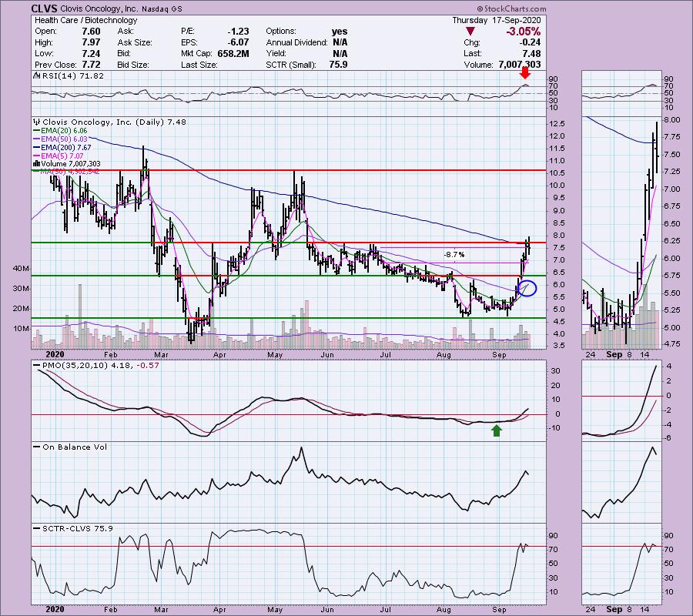Click the 40M volume axis label
The height and width of the screenshot is (616, 693).
coord(22,269)
